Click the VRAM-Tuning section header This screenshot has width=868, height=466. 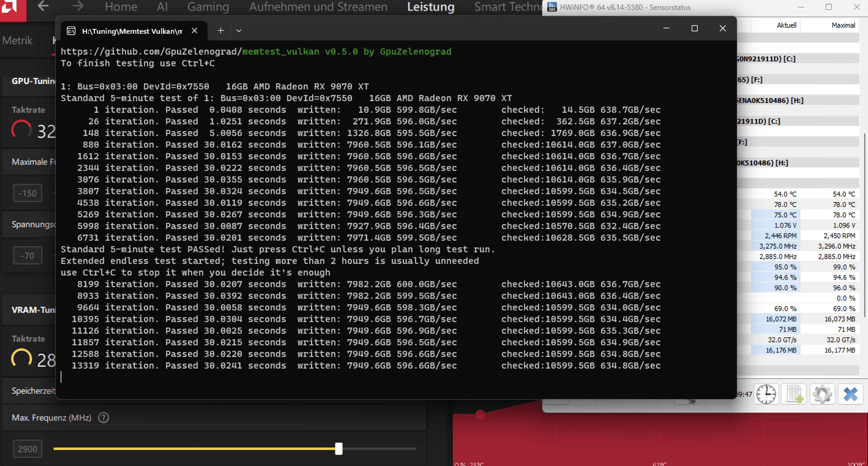click(33, 310)
